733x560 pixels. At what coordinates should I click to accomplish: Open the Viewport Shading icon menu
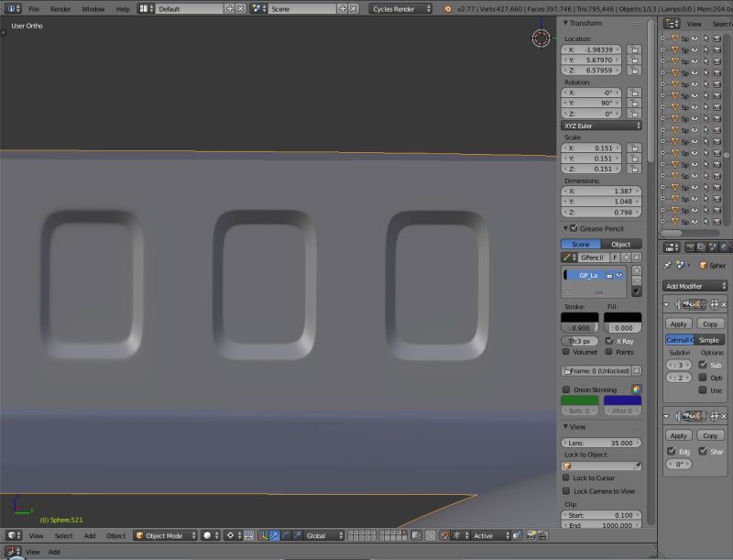pyautogui.click(x=209, y=536)
